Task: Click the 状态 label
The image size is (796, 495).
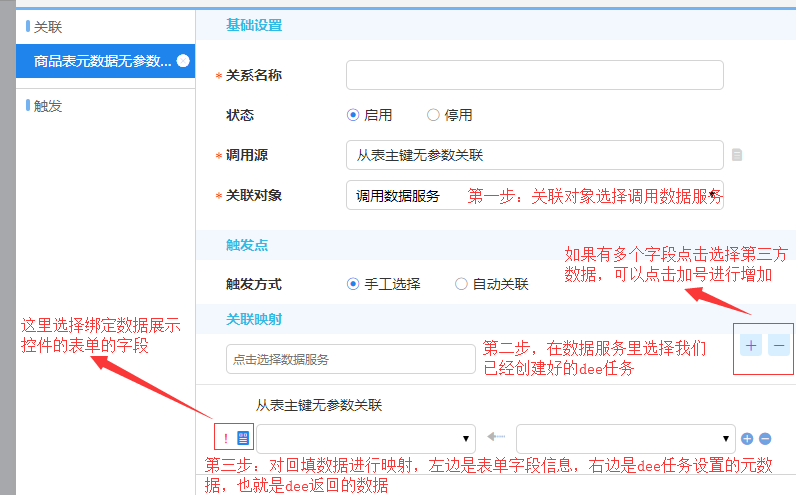Action: coord(240,115)
